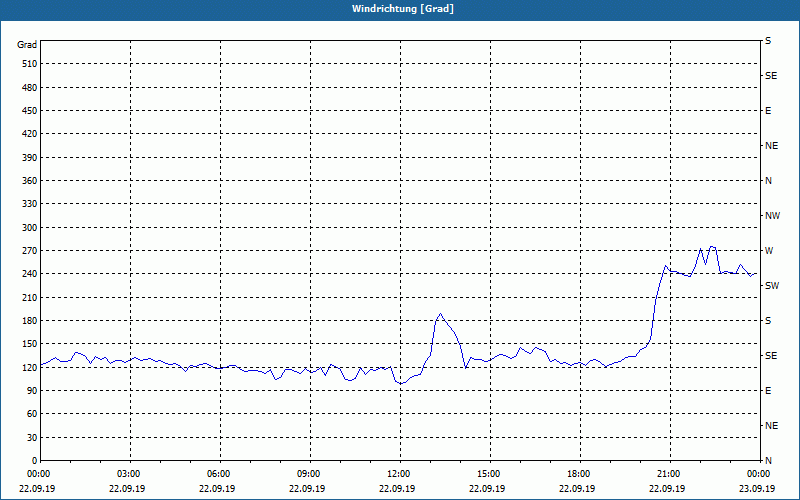Select the 22.09.19 date under 18:00

[x=578, y=489]
